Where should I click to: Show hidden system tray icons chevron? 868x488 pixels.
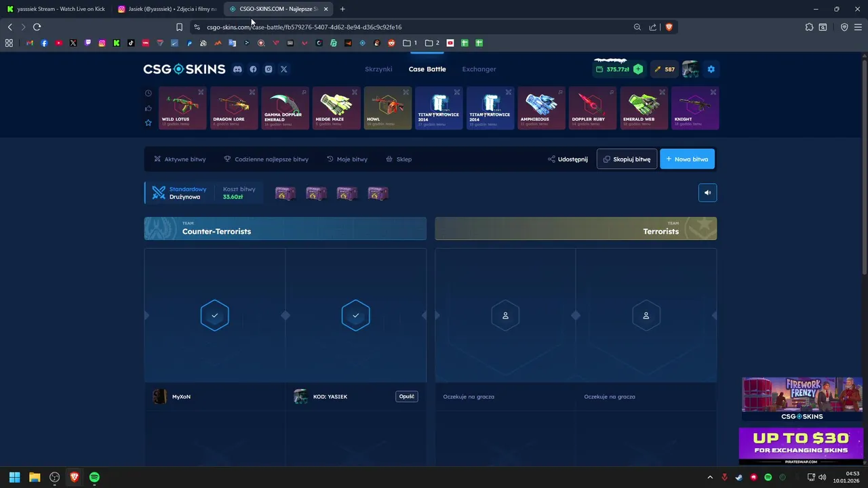click(710, 477)
